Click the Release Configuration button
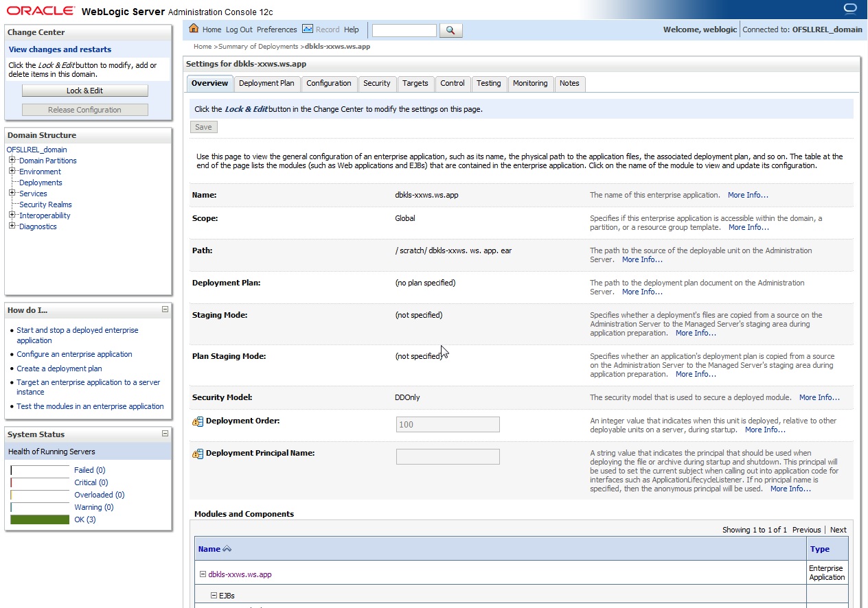Image resolution: width=868 pixels, height=608 pixels. pos(85,110)
